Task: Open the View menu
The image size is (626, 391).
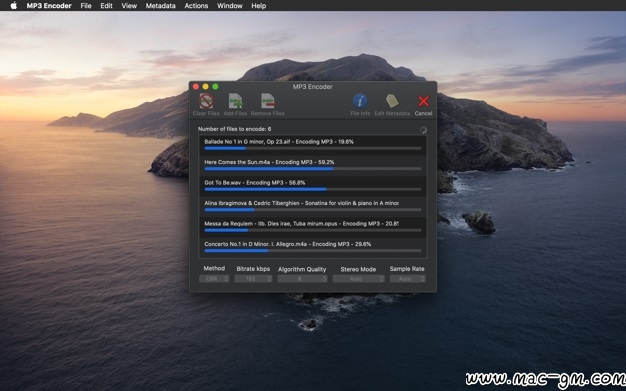Action: coord(129,6)
